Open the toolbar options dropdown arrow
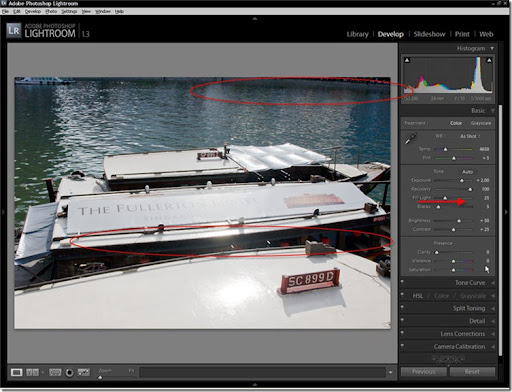Image resolution: width=512 pixels, height=392 pixels. click(390, 372)
